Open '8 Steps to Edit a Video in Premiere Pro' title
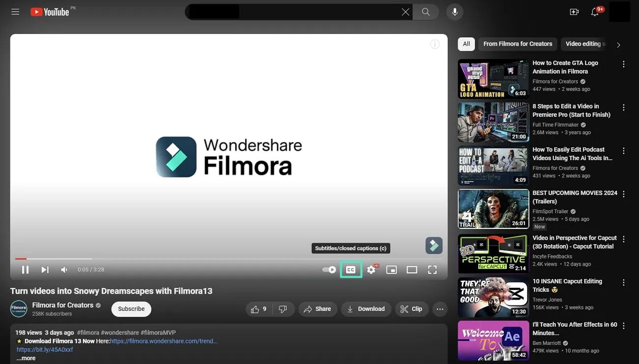 click(x=571, y=111)
